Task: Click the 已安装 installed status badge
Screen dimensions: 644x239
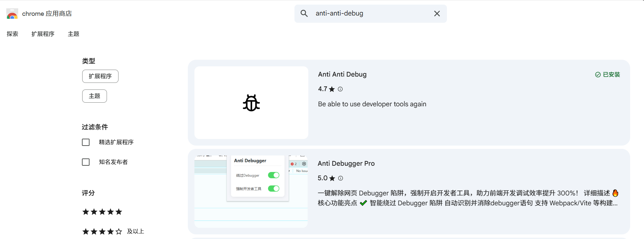Action: pos(607,75)
